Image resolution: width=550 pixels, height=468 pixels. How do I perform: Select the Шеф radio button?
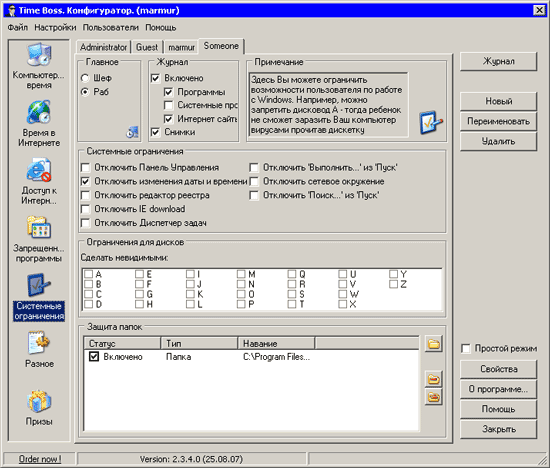(85, 78)
